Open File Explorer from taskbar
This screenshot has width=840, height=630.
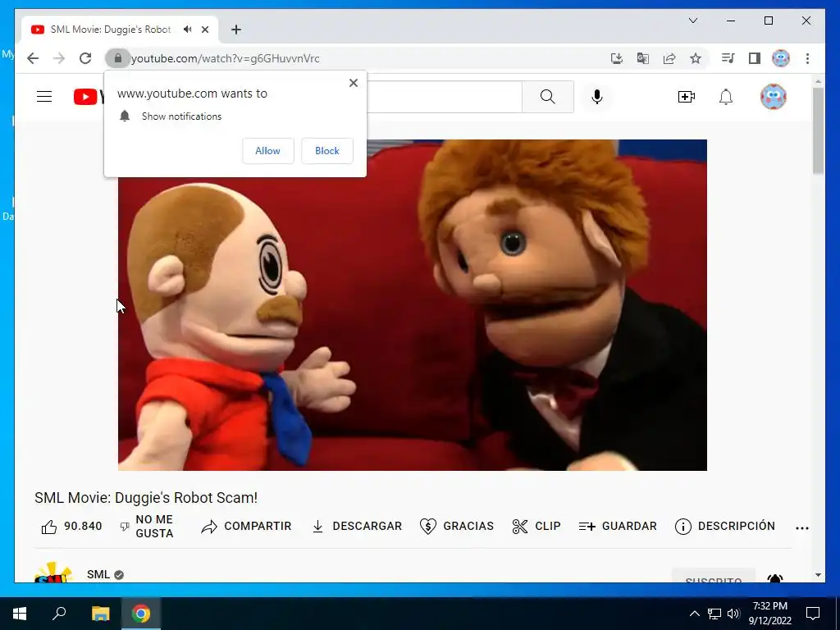(x=100, y=614)
